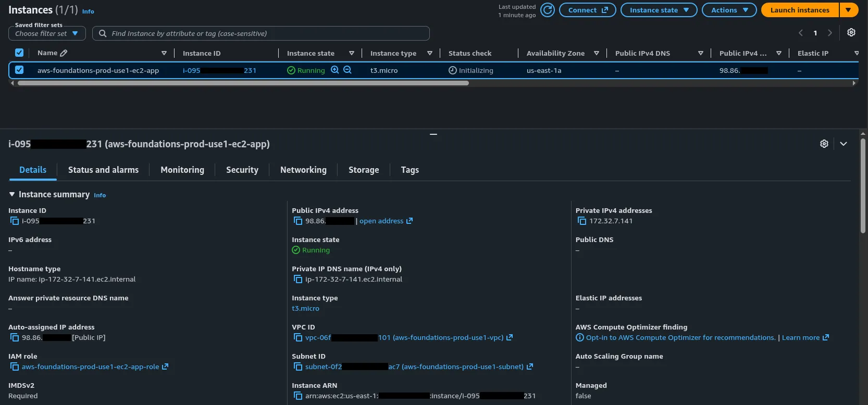This screenshot has width=868, height=405.
Task: Open Networking tab
Action: click(x=303, y=170)
